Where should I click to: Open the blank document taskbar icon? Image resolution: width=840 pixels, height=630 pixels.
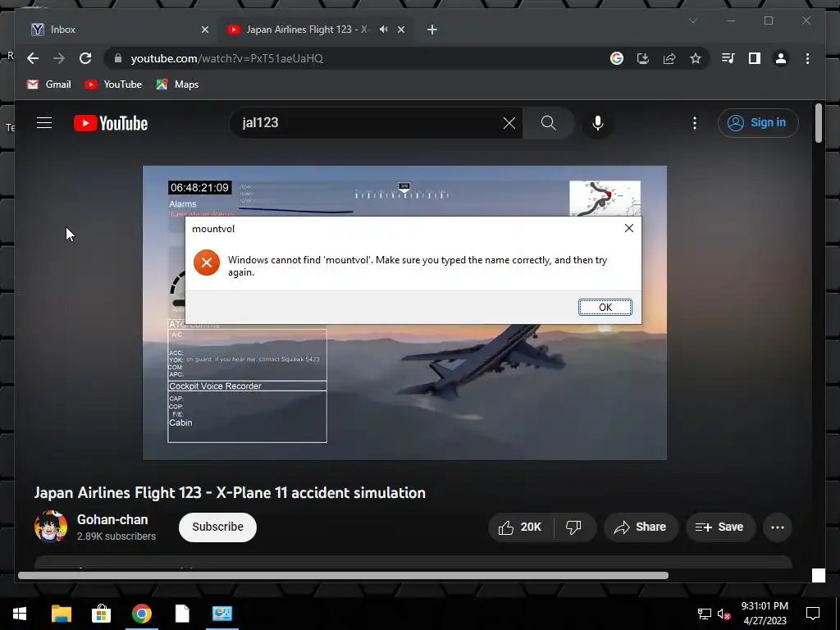tap(182, 614)
